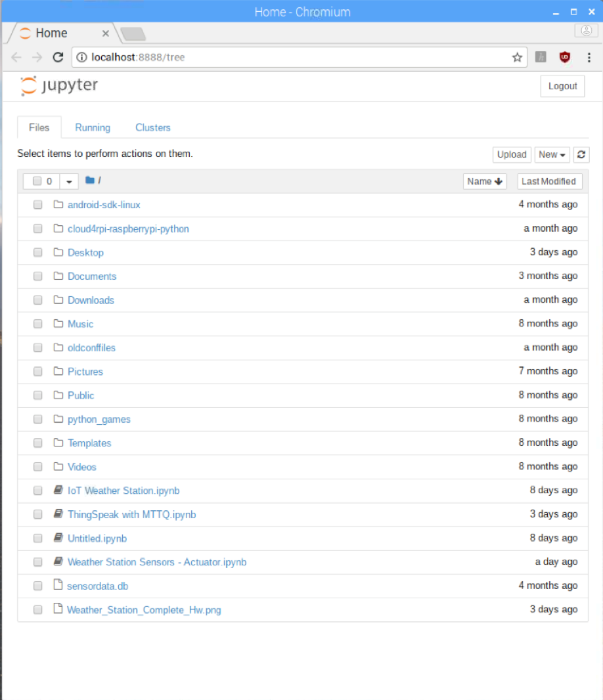Tick the select-all checkbox above the file list
The height and width of the screenshot is (700, 603).
pos(37,181)
